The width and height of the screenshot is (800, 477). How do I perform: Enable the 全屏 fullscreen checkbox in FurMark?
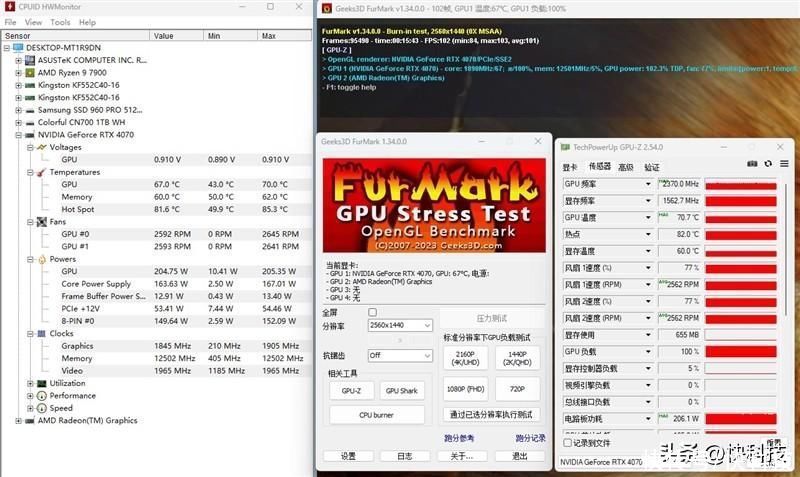(372, 312)
